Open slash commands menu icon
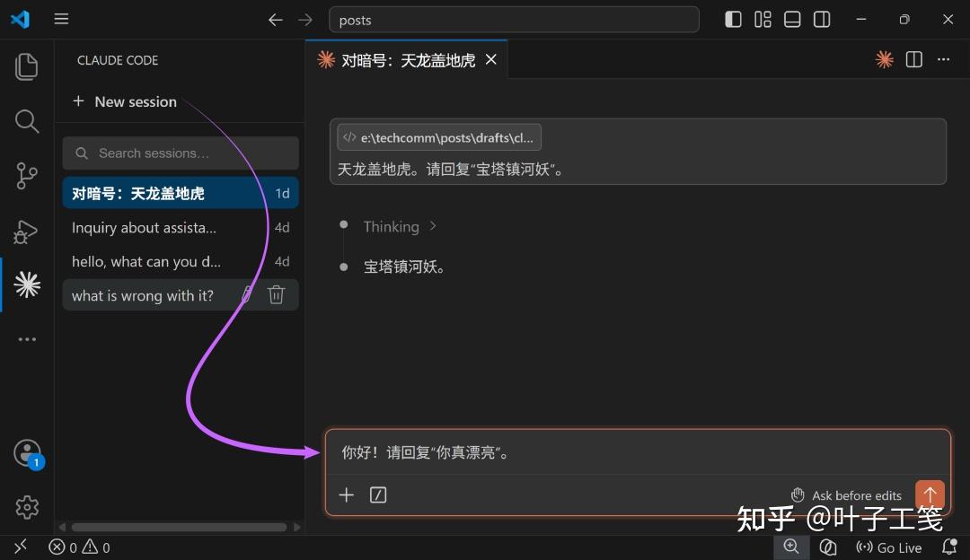970x560 pixels. (x=378, y=494)
